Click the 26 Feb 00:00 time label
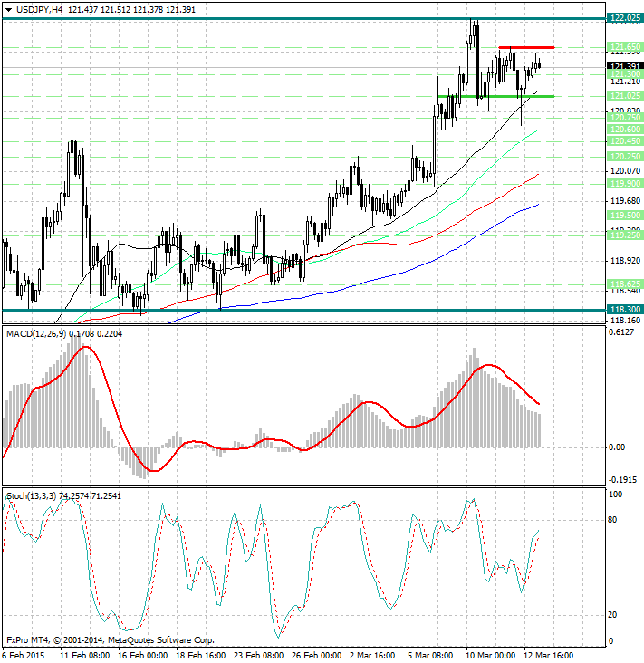Screen dimensions: 644x663 click(x=317, y=656)
